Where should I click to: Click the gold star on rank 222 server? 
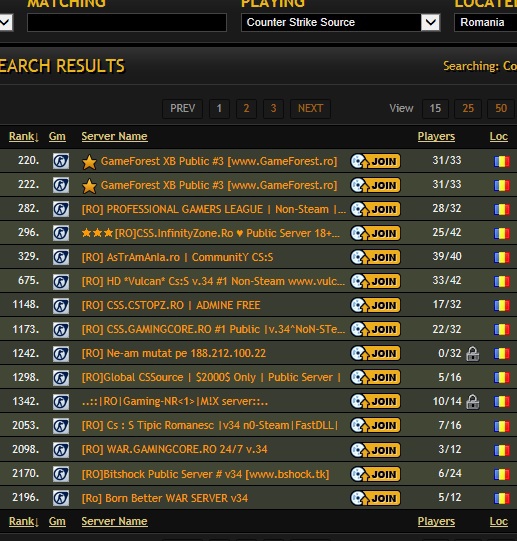point(89,186)
